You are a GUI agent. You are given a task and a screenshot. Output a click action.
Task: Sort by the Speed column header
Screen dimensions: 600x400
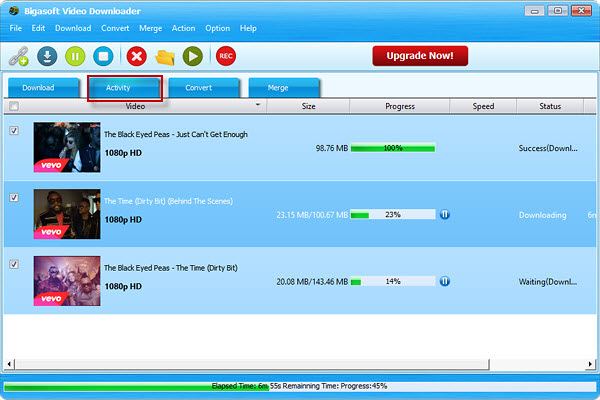483,106
